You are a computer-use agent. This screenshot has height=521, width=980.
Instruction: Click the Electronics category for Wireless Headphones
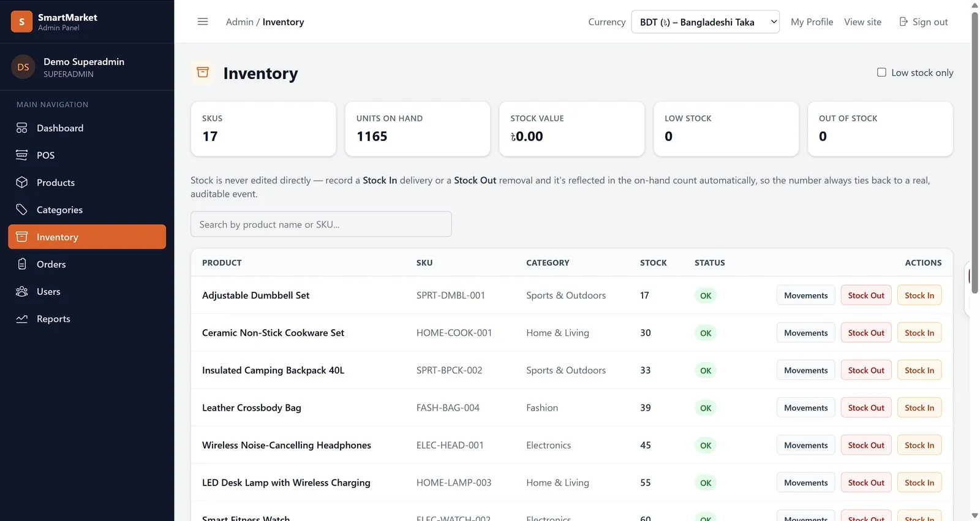(548, 445)
